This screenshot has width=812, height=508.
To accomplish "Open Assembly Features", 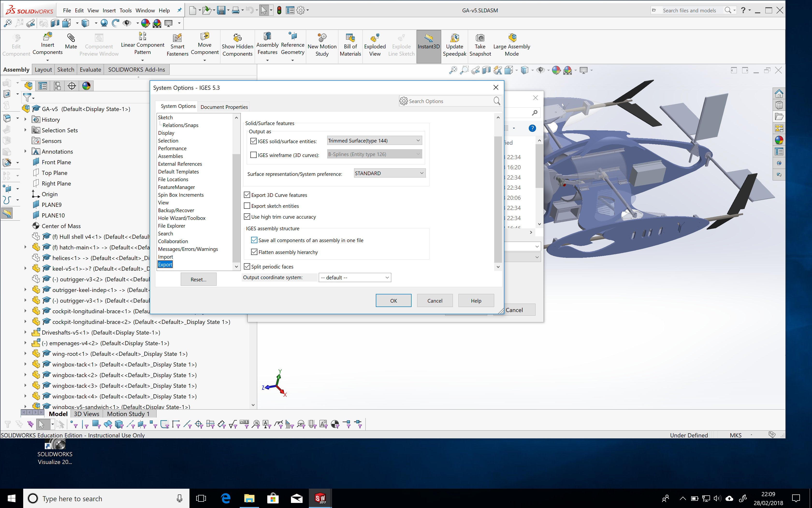I will pos(268,44).
